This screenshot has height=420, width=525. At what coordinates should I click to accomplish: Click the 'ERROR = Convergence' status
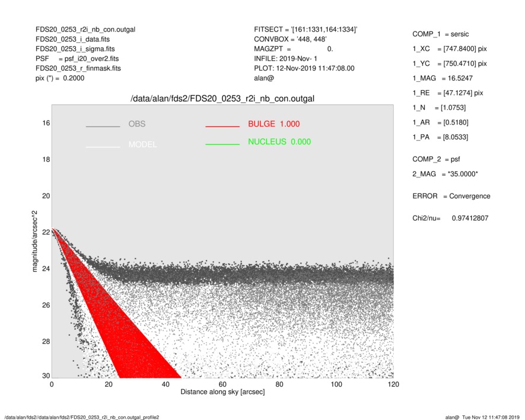point(451,196)
